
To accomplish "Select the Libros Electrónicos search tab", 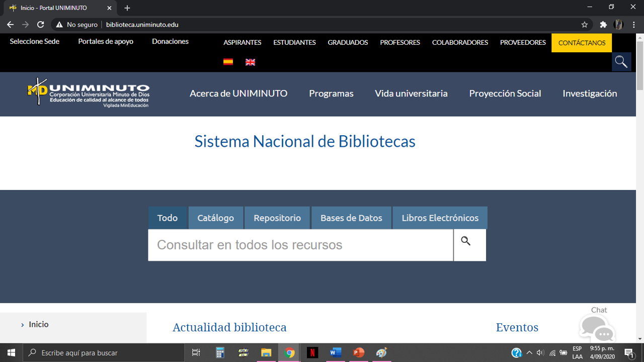I will coord(440,218).
